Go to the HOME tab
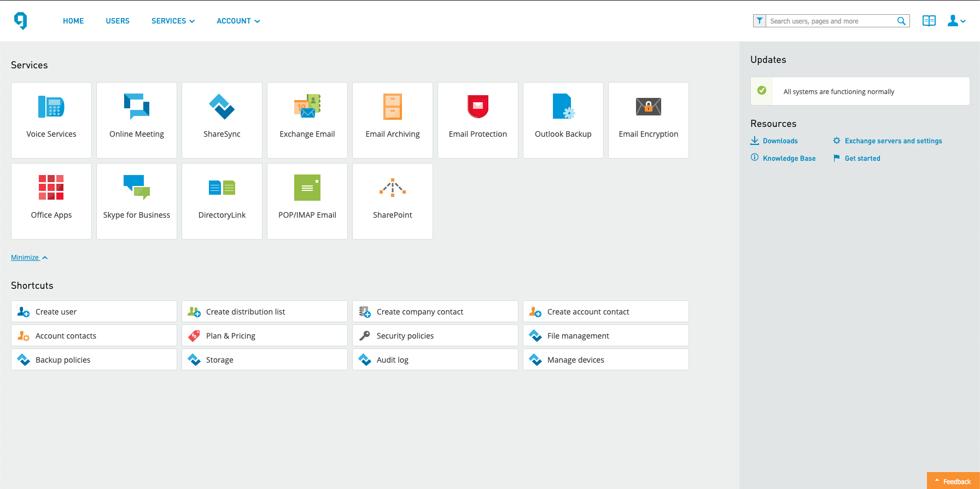 (73, 21)
